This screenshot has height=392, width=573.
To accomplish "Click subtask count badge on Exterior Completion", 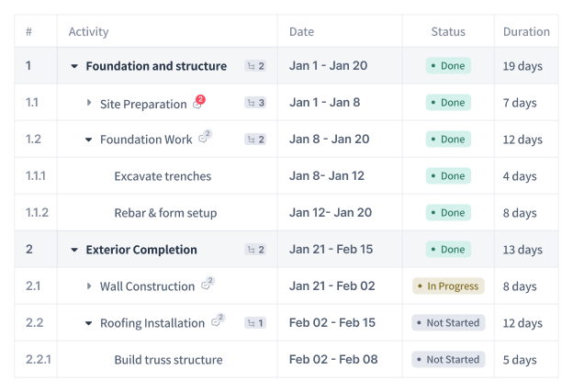I will tap(255, 250).
